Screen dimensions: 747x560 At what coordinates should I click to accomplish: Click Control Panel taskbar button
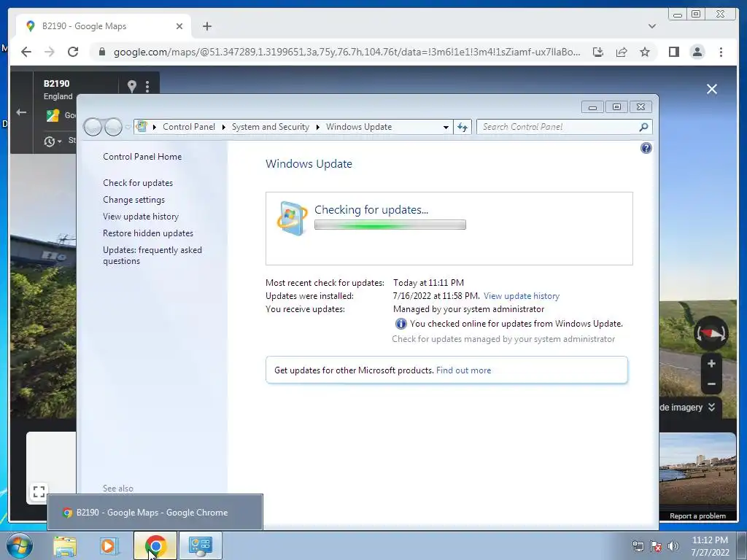point(200,545)
